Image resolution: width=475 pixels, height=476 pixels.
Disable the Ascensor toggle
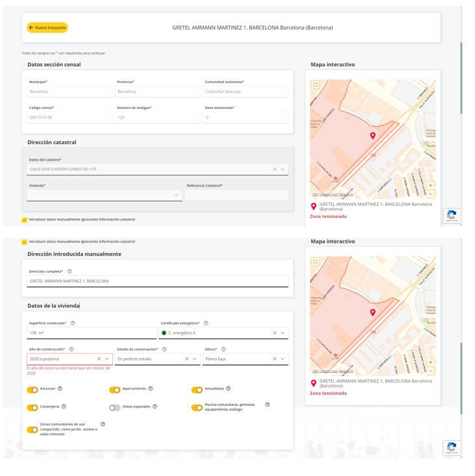click(32, 390)
